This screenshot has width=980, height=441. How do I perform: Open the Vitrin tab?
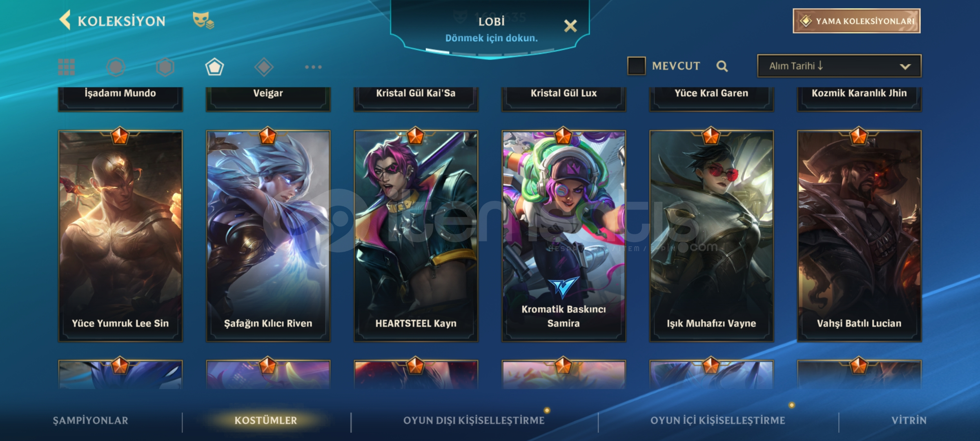[909, 420]
